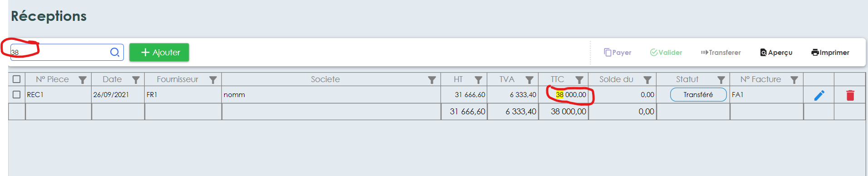
Task: Filter the Societe column
Action: 432,80
